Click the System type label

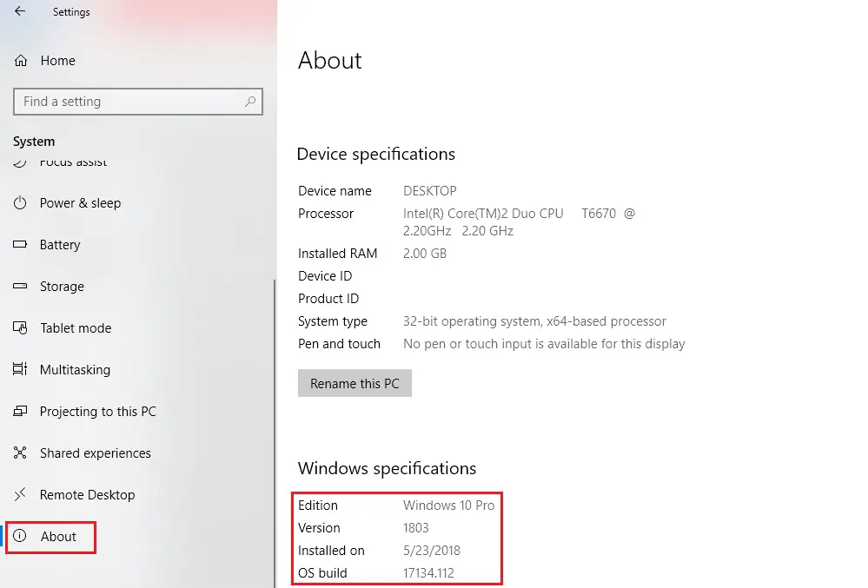(x=333, y=321)
